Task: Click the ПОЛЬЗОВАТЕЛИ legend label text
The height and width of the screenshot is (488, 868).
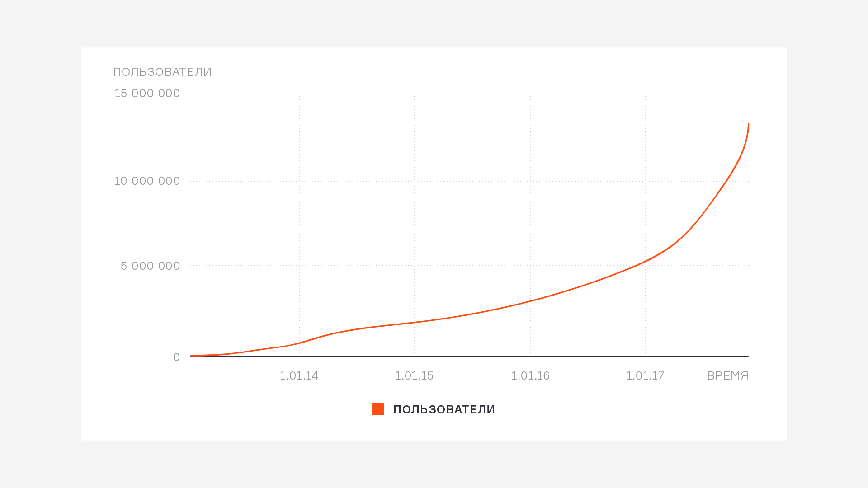Action: [444, 410]
